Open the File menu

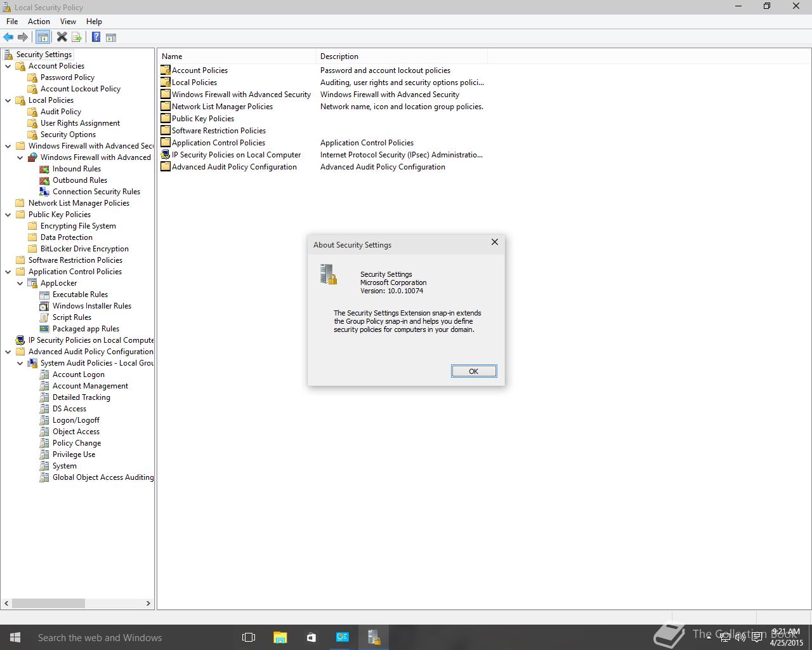12,22
